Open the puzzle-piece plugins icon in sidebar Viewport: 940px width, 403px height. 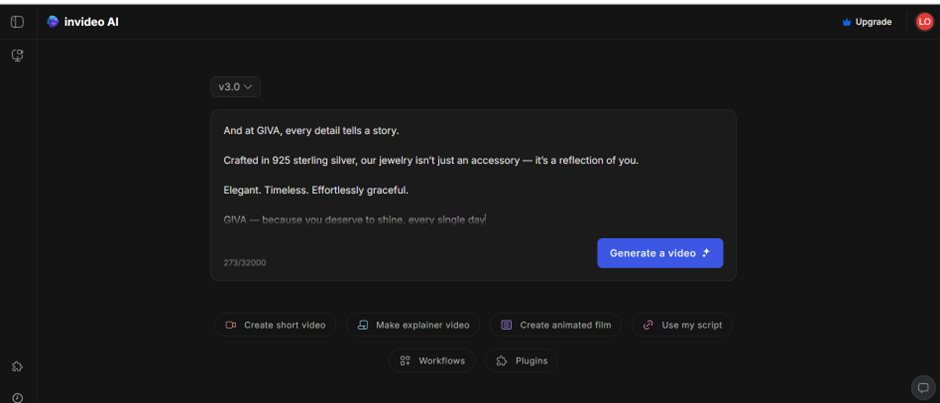(x=17, y=367)
